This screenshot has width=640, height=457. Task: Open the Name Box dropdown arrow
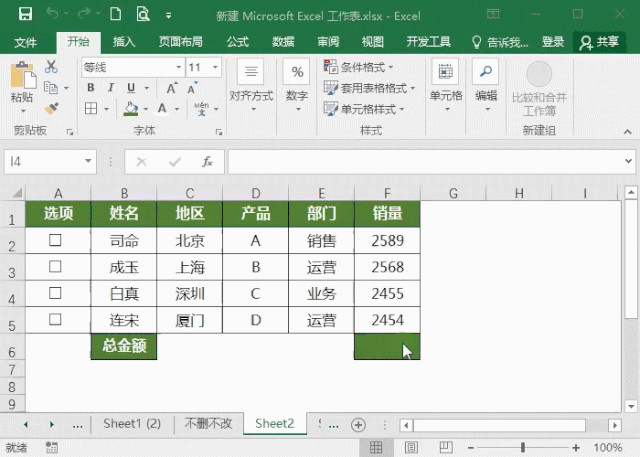click(x=88, y=161)
